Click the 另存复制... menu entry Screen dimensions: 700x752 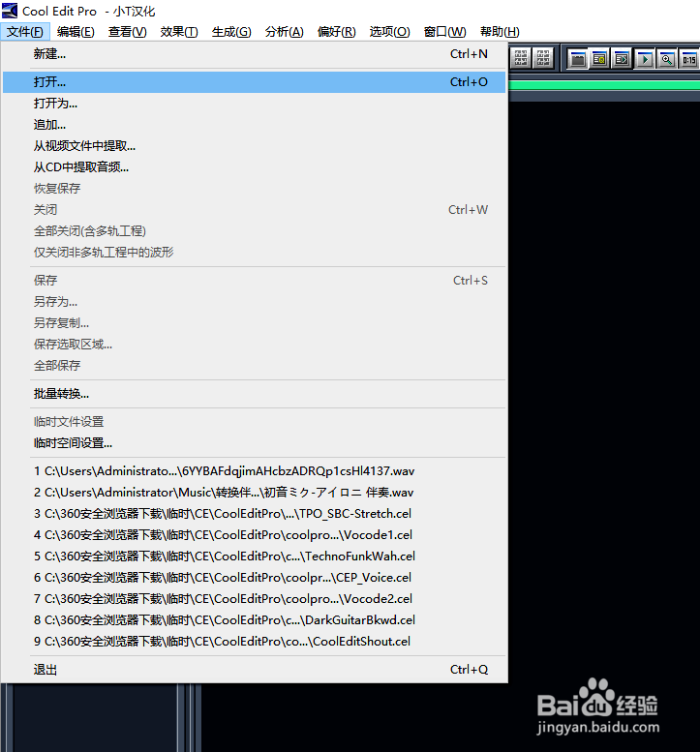(x=255, y=322)
